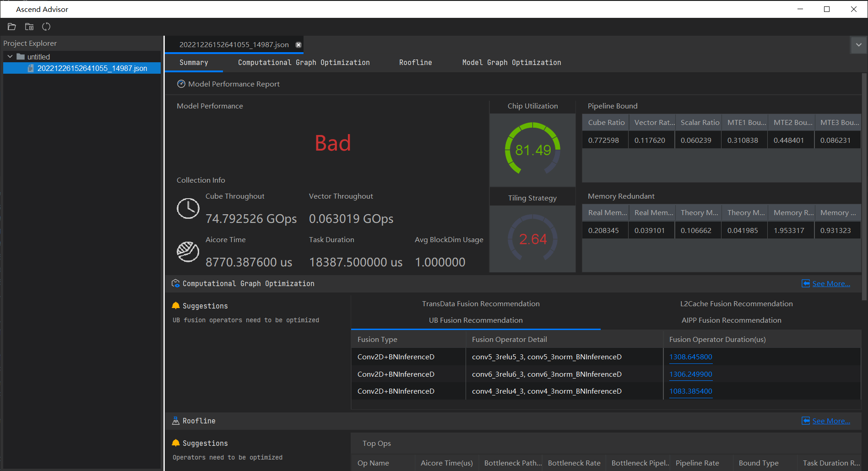868x471 pixels.
Task: Select L2Cache Fusion Recommendation tab
Action: (737, 304)
